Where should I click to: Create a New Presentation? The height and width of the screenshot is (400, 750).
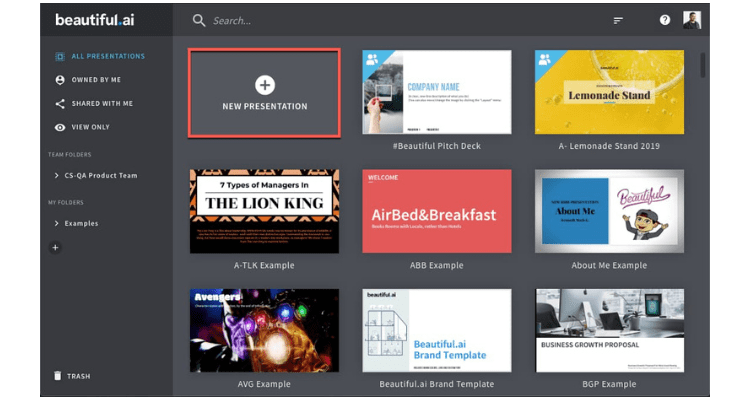point(265,93)
